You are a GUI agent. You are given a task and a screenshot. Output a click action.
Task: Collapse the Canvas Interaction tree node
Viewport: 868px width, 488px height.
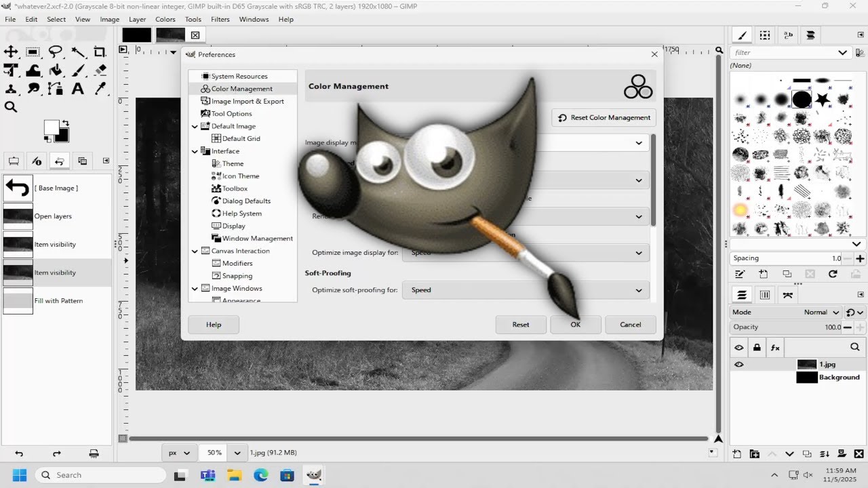pos(195,251)
